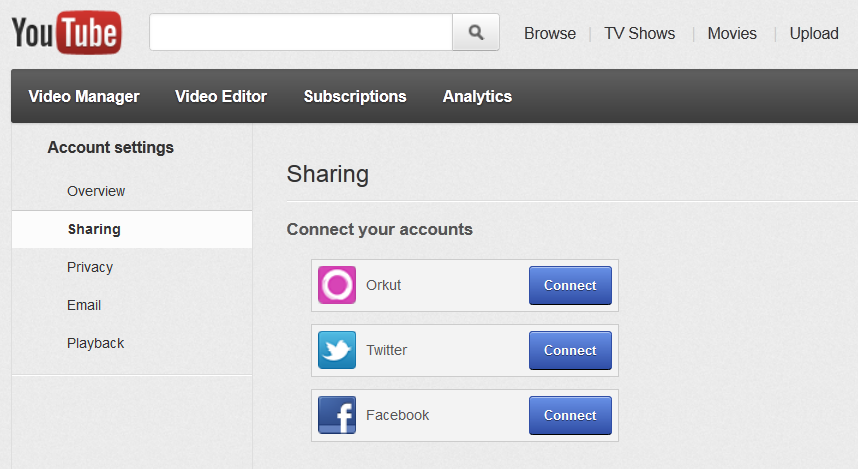
Task: Click the pink Orkut icon
Action: tap(337, 285)
